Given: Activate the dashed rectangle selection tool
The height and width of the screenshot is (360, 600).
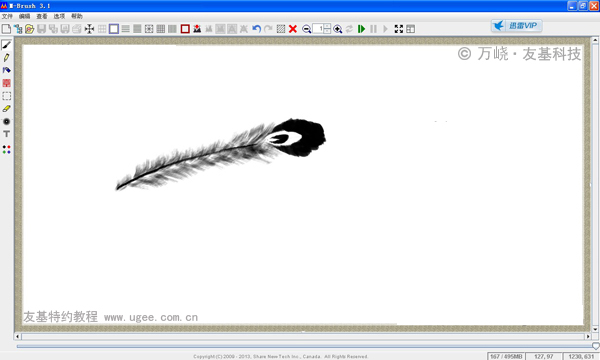Looking at the screenshot, I should (7, 96).
